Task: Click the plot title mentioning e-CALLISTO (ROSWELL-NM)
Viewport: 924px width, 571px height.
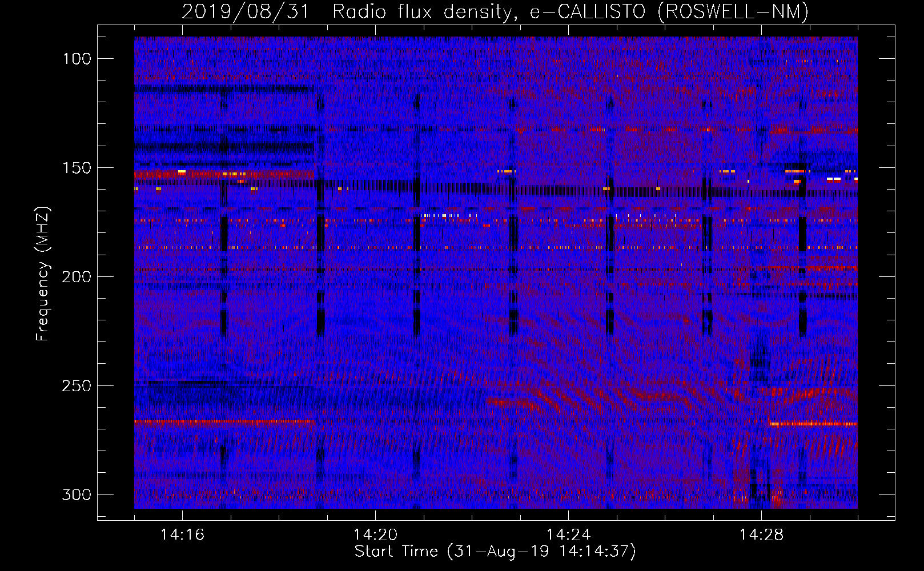Action: [495, 11]
